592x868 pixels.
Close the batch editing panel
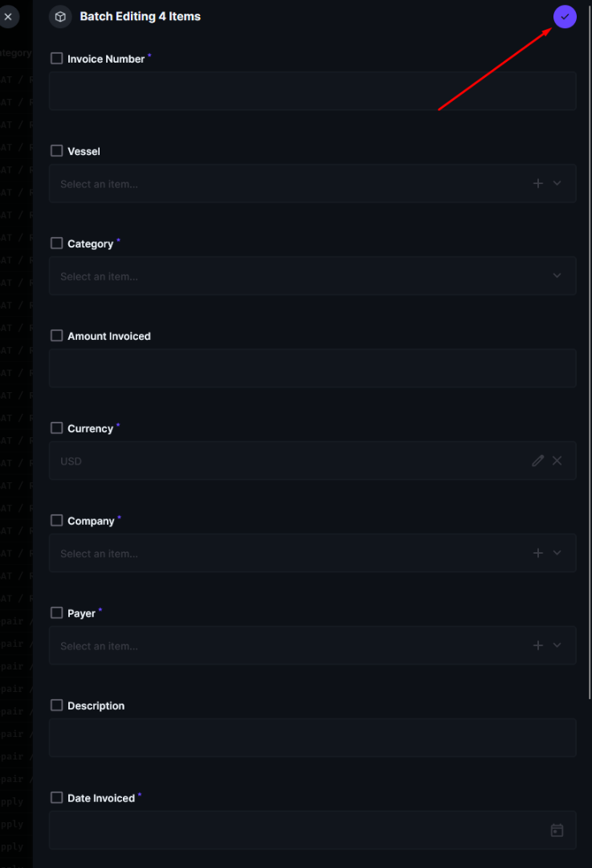click(x=8, y=17)
